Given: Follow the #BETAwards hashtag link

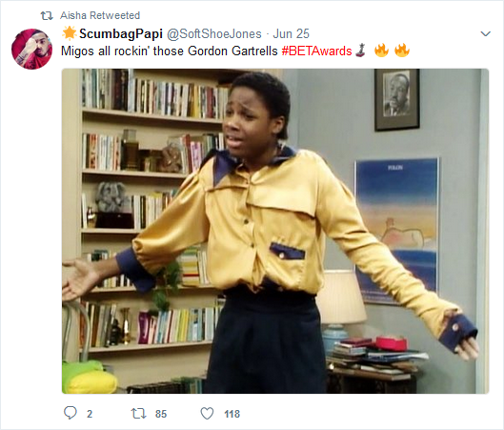Looking at the screenshot, I should (316, 51).
